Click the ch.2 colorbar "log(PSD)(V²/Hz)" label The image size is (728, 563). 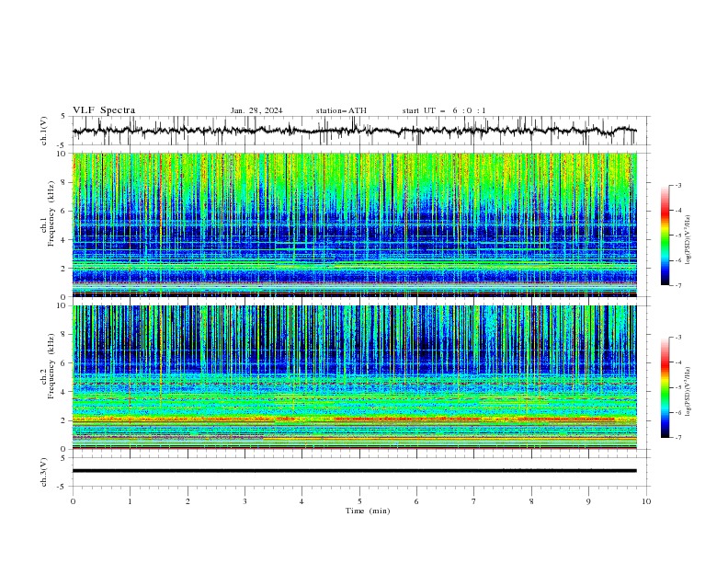coord(688,391)
